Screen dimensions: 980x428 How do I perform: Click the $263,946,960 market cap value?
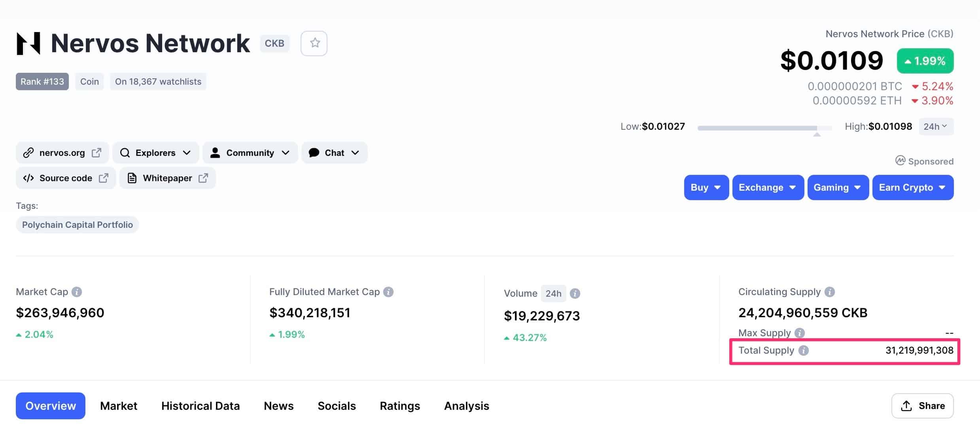[60, 313]
